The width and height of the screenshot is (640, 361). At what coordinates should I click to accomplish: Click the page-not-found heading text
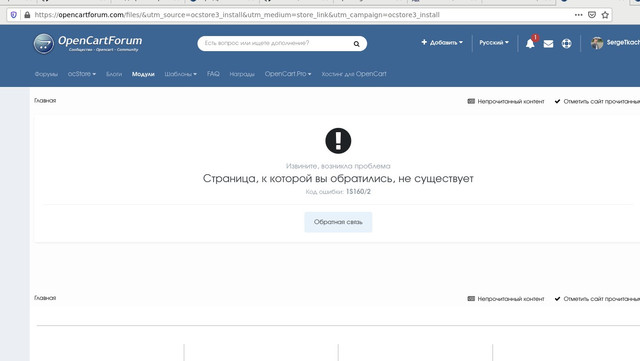coord(338,178)
